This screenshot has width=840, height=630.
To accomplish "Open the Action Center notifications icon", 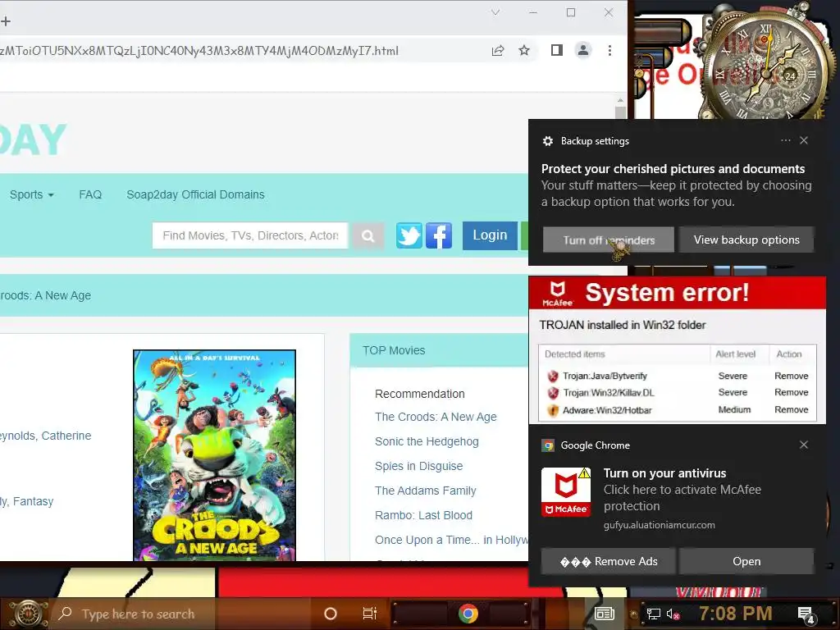I will point(806,615).
